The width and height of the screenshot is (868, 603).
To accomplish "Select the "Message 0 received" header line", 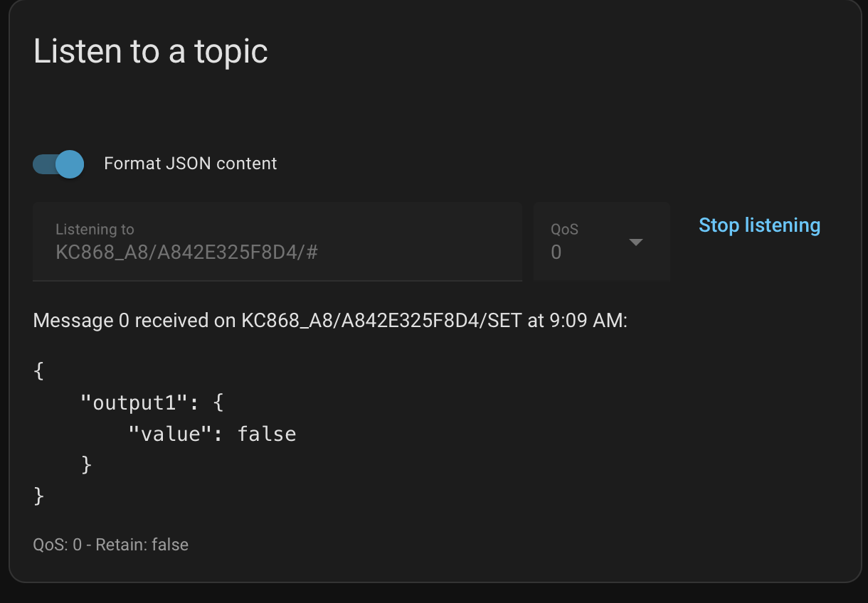I will coord(330,321).
